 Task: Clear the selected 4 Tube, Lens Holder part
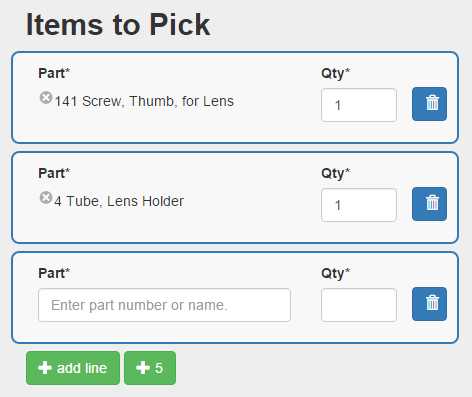click(46, 198)
